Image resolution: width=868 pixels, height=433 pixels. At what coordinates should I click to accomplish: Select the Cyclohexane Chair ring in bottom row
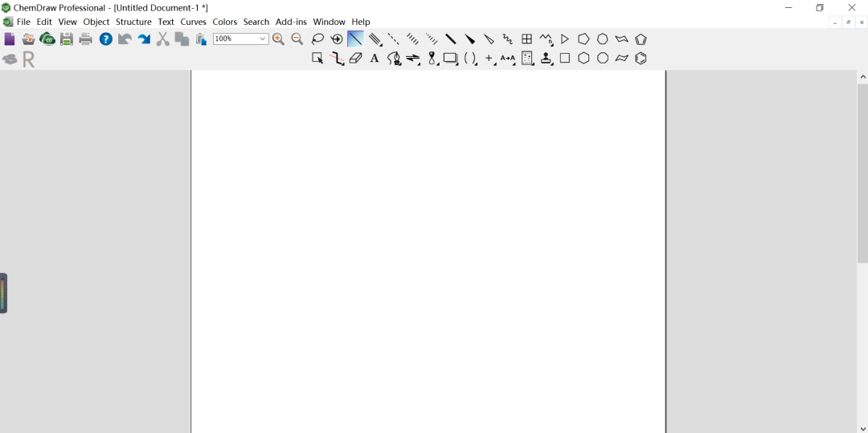(x=621, y=58)
